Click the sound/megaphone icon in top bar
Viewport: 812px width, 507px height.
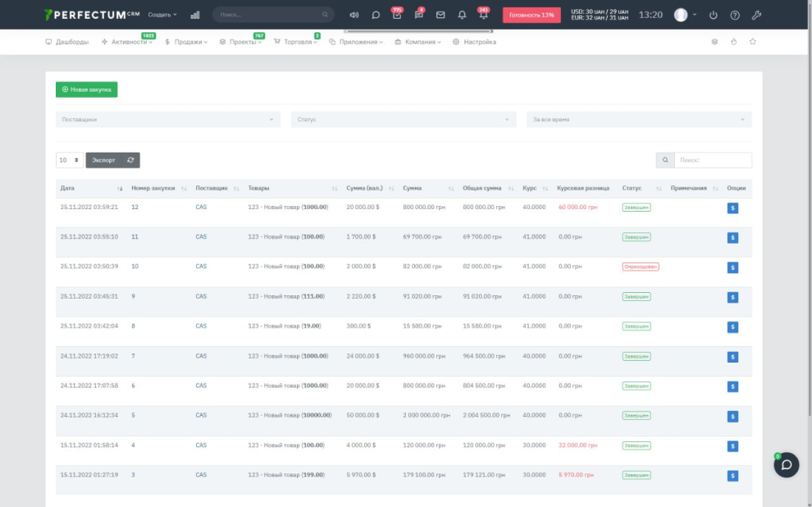click(354, 15)
